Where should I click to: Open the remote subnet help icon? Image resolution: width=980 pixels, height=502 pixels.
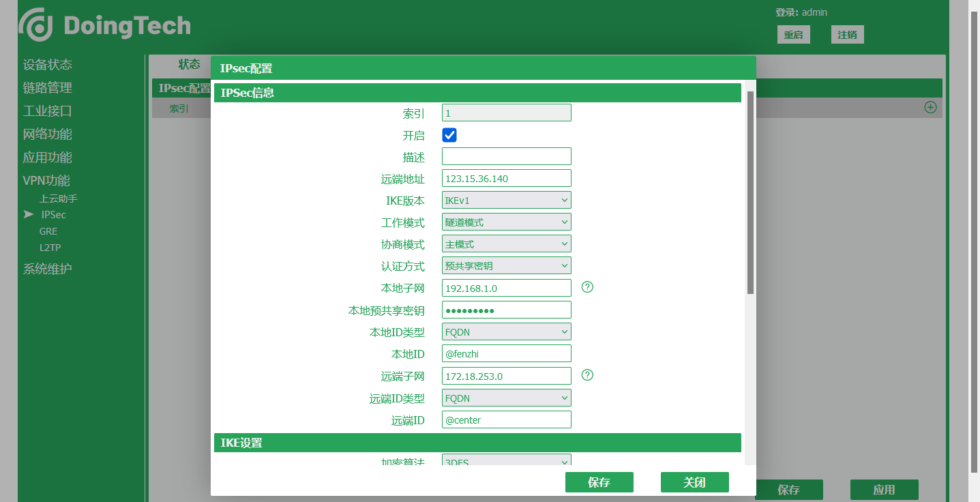pos(587,375)
